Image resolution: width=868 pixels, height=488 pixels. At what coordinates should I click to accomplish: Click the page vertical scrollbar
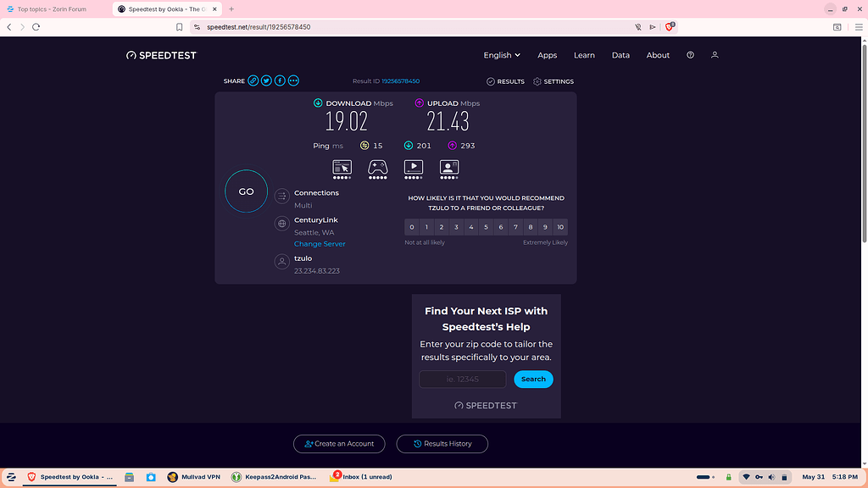click(864, 144)
